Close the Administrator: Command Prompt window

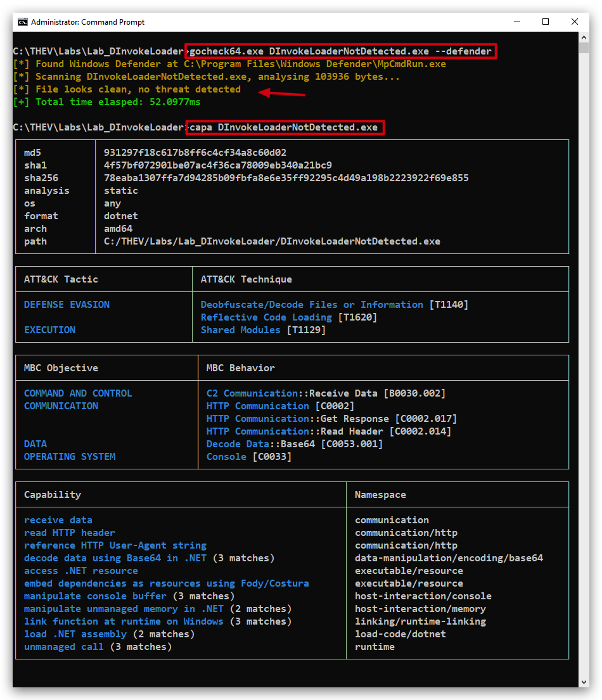(575, 22)
